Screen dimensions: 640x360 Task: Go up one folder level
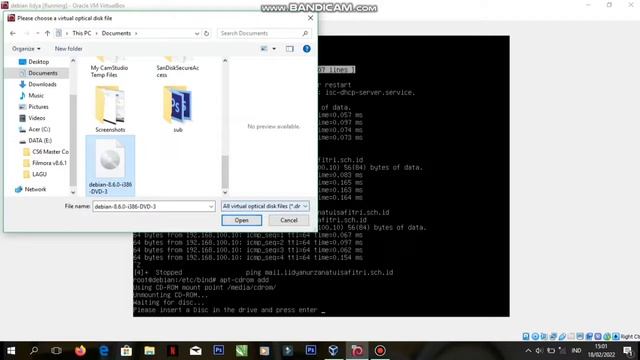pyautogui.click(x=47, y=33)
